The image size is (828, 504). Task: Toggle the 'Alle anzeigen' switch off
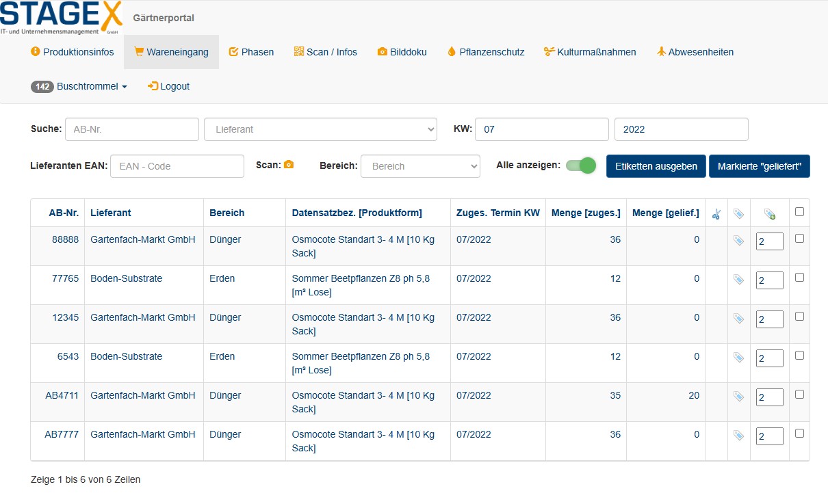click(581, 165)
